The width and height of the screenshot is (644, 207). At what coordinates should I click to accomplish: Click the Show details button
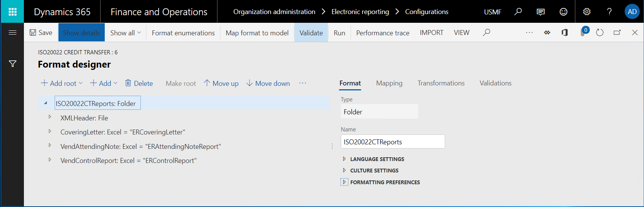tap(81, 33)
